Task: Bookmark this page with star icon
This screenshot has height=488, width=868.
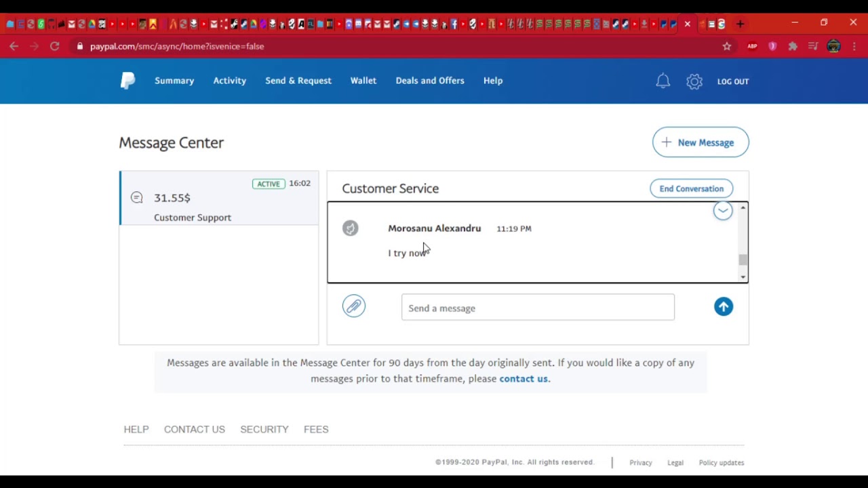Action: tap(727, 46)
